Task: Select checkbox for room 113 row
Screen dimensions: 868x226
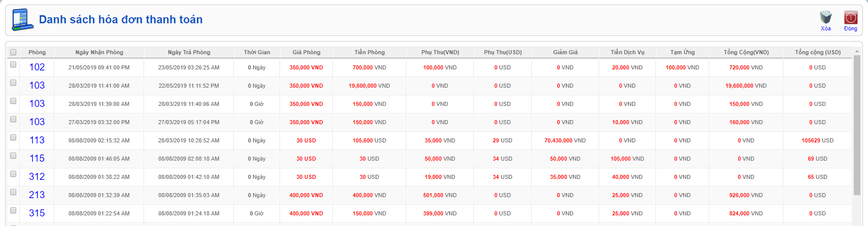Action: (x=13, y=138)
